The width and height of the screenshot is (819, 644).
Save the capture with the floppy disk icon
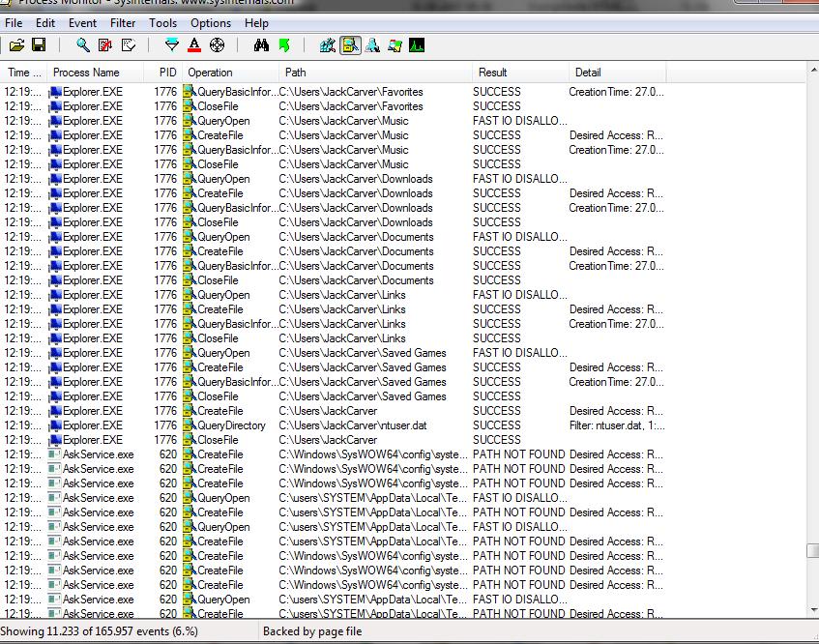[39, 45]
